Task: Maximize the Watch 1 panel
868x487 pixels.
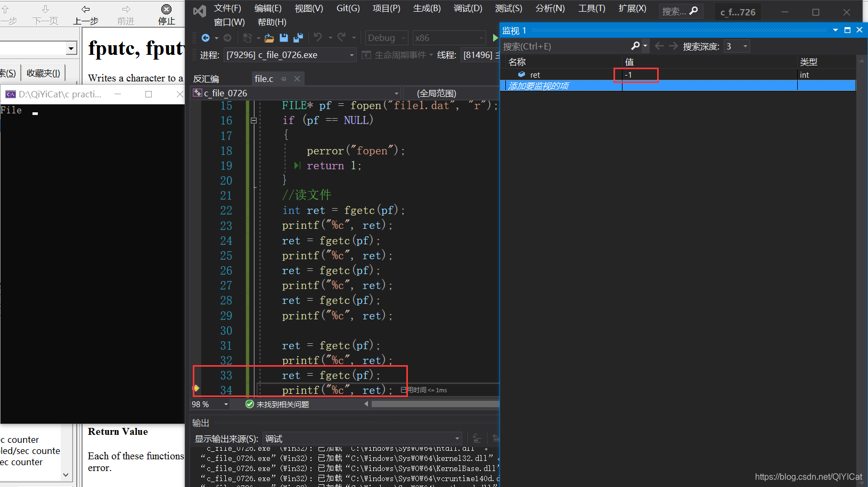Action: pos(847,30)
